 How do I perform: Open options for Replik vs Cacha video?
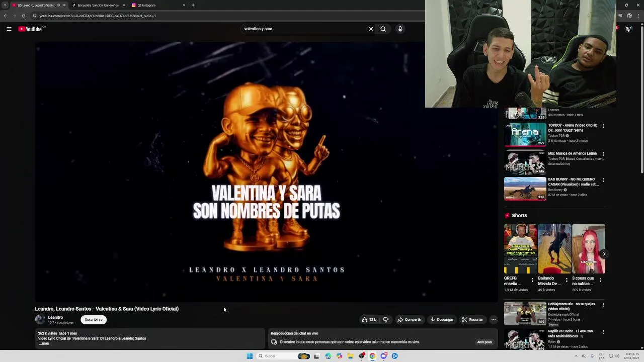603,332
